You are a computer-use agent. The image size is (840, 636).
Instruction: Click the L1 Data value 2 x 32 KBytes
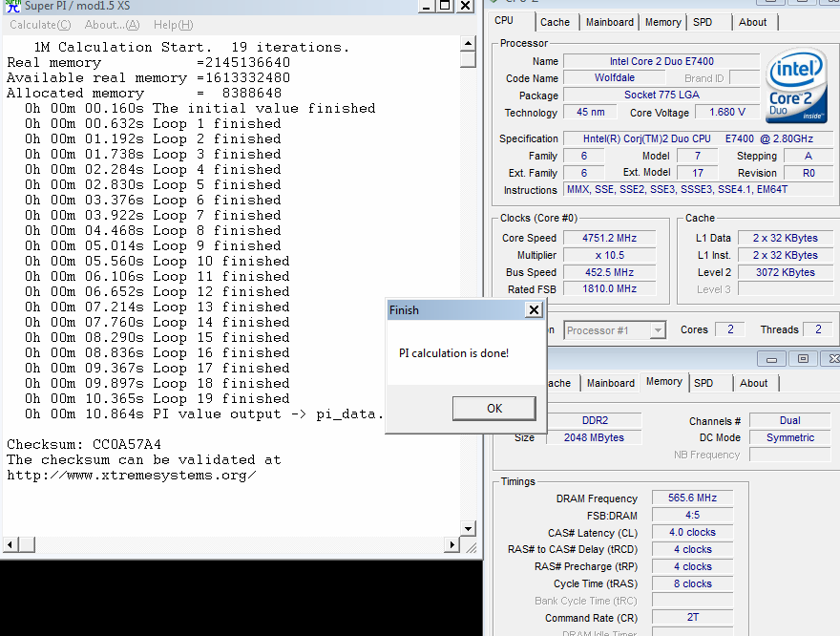pos(786,238)
